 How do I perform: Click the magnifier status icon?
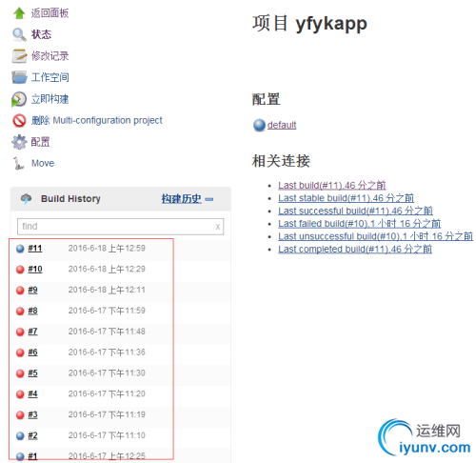[x=19, y=34]
